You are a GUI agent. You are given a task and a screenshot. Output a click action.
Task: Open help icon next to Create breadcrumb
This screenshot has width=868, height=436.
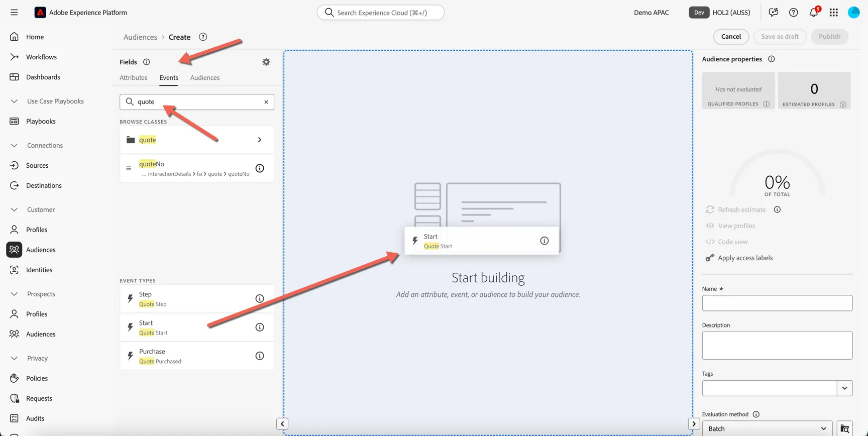(x=203, y=37)
